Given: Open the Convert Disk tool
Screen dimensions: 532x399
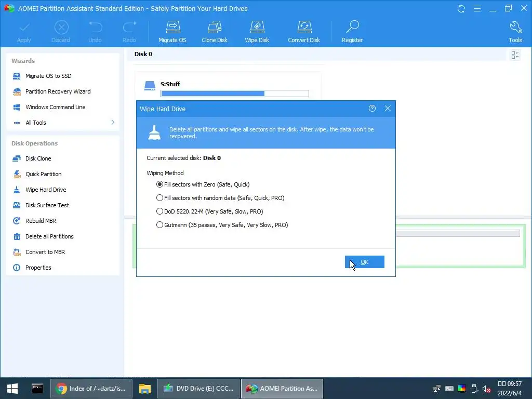Looking at the screenshot, I should coord(304,32).
